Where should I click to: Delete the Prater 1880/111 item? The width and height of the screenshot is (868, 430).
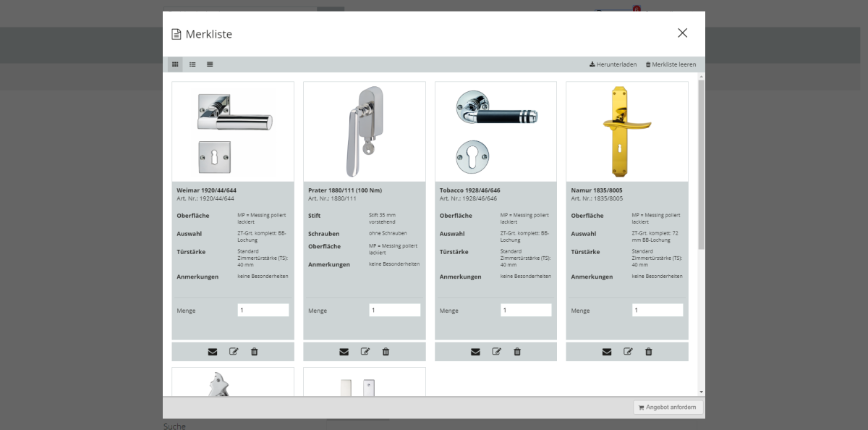click(386, 352)
